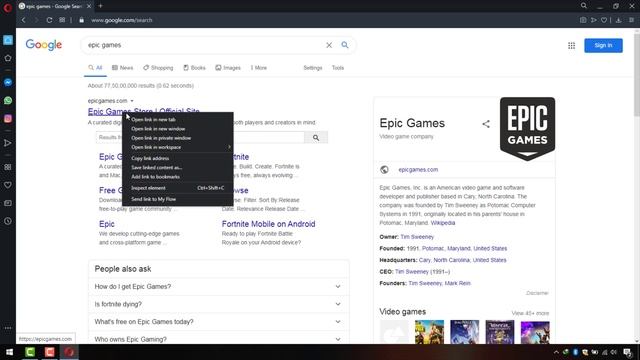Screen dimensions: 640x360
Task: Open history clock in sidebar
Action: (8, 221)
